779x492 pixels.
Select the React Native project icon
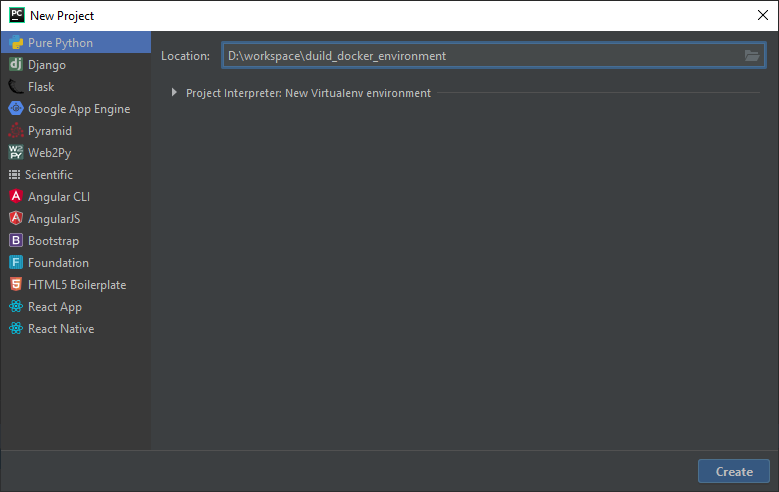[x=16, y=328]
